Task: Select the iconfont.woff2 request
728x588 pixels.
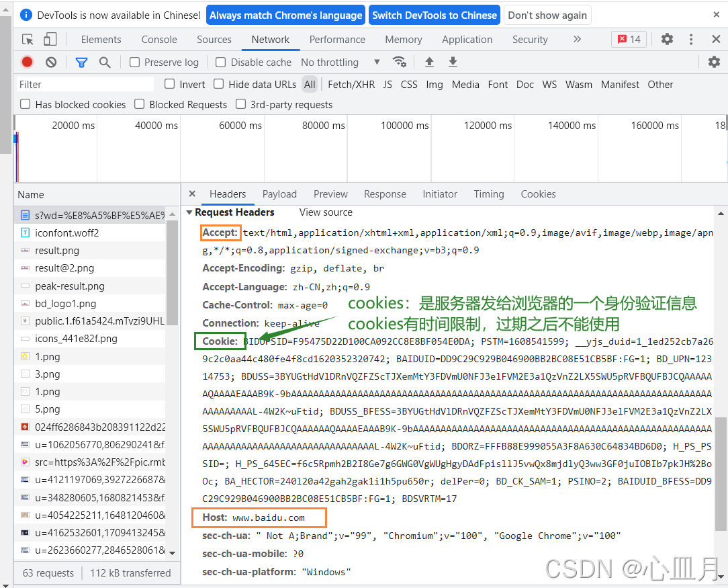Action: tap(89, 233)
